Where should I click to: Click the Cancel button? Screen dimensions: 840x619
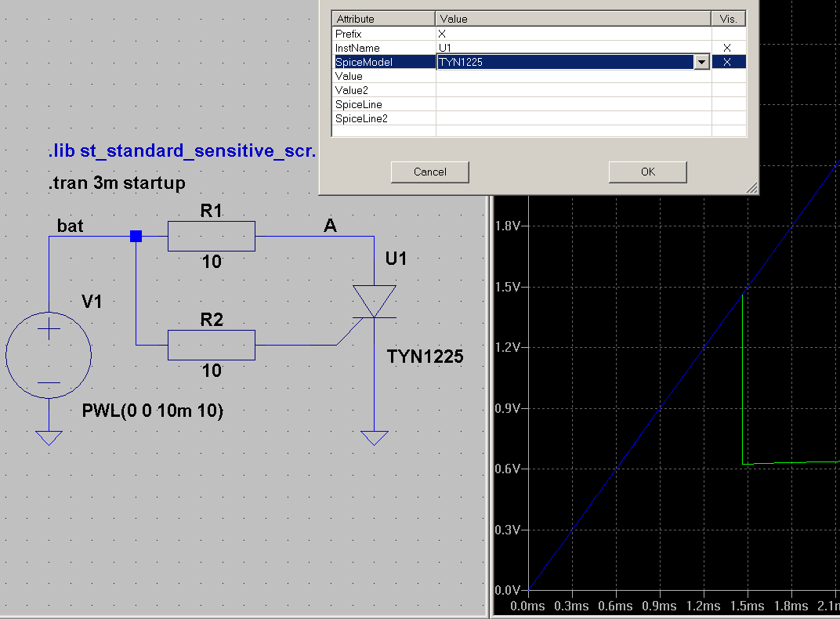[430, 172]
